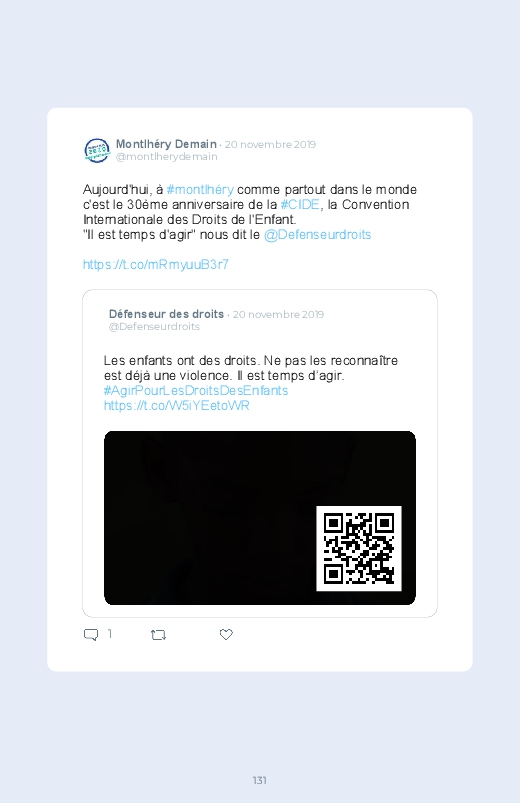Open the #CIDE hashtag link

point(300,204)
